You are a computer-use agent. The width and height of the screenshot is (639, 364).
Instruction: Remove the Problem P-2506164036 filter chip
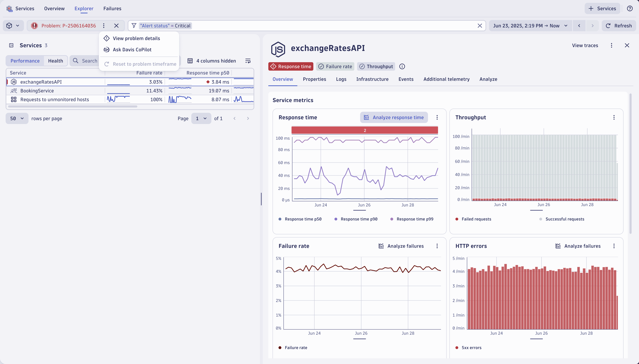[x=116, y=25]
